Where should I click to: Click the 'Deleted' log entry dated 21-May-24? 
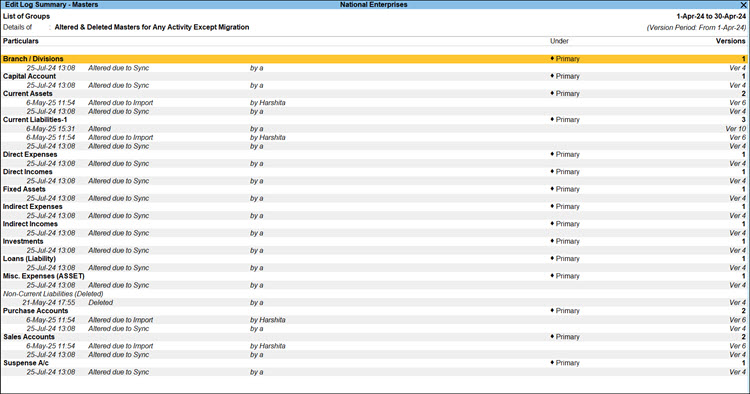point(100,302)
